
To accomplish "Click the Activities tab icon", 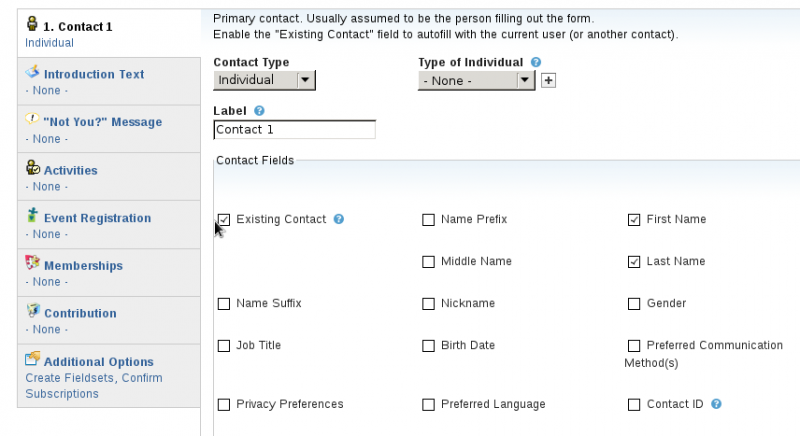I will [33, 167].
